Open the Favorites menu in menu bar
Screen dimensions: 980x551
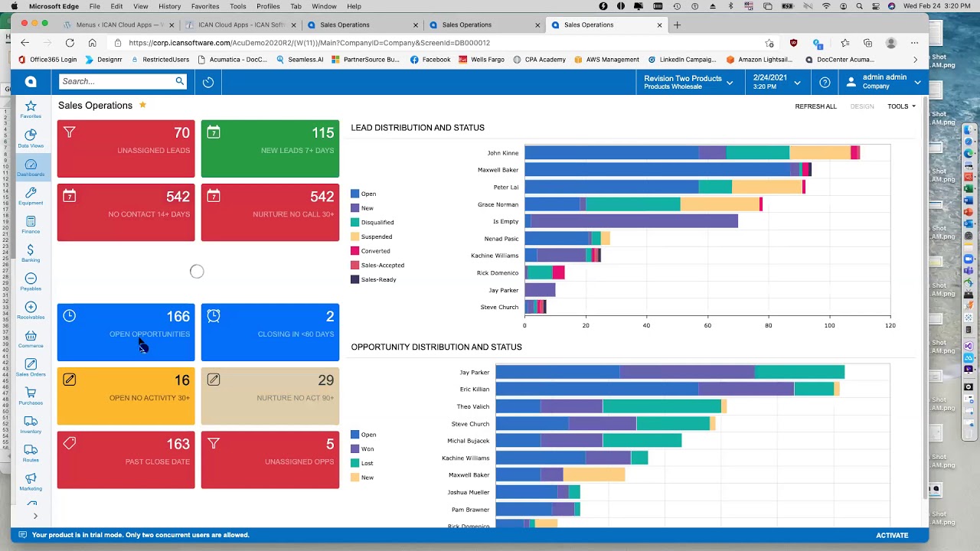[205, 6]
